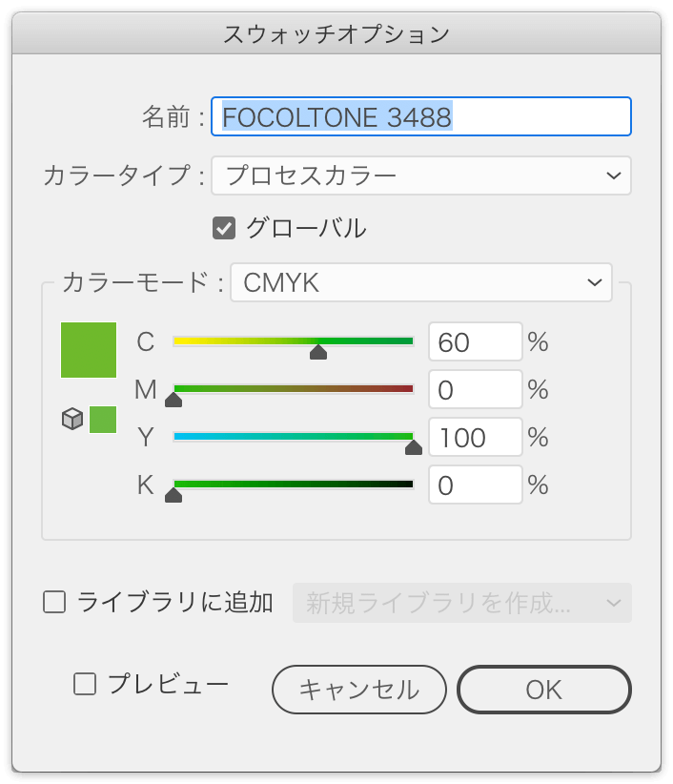Click the small in-gamut green swatch
Screen dimensions: 673x784
pyautogui.click(x=103, y=419)
